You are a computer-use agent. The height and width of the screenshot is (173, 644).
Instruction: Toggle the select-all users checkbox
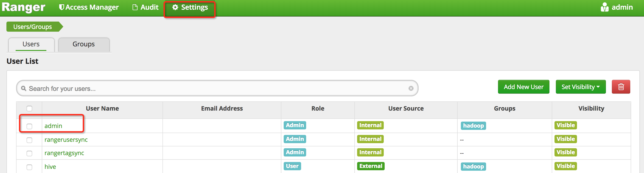click(29, 109)
